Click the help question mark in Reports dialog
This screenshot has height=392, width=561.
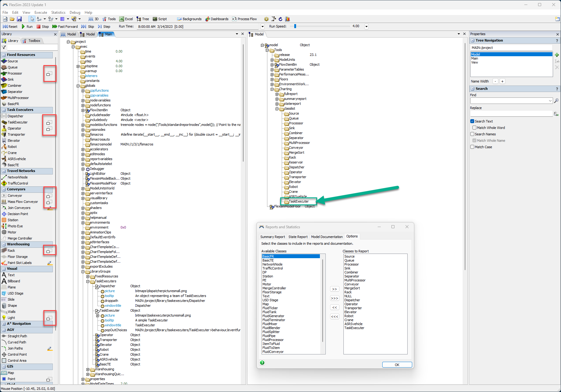tap(262, 363)
